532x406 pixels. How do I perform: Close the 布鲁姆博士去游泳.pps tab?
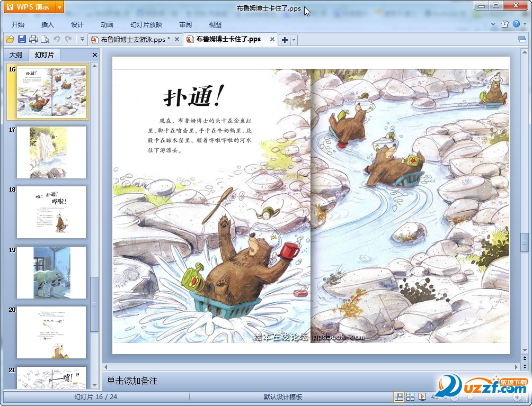(x=177, y=39)
